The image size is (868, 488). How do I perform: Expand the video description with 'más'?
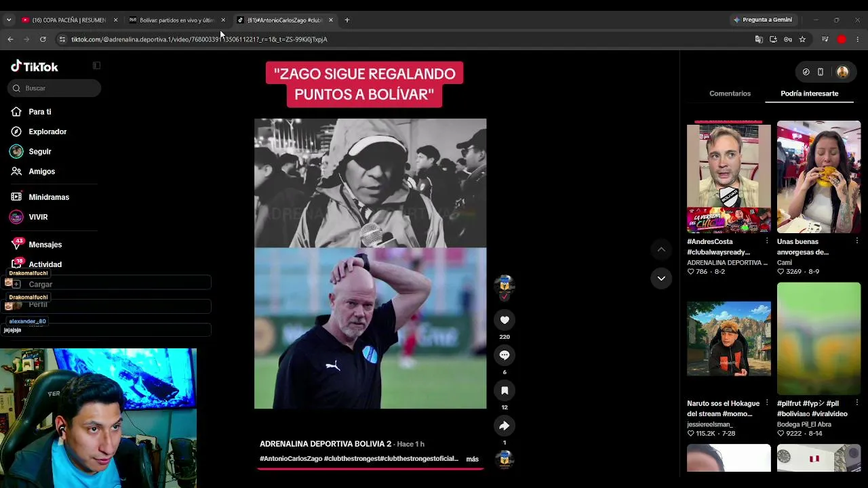[x=473, y=460]
